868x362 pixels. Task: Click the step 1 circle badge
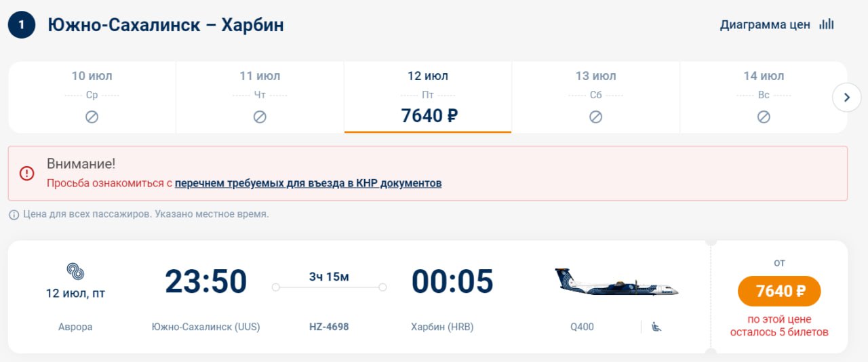pos(22,25)
